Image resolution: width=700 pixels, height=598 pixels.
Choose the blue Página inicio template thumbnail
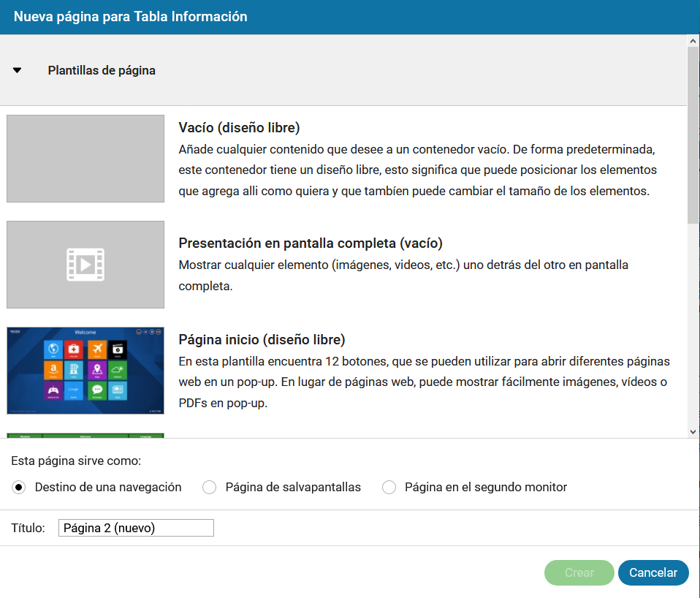click(85, 371)
